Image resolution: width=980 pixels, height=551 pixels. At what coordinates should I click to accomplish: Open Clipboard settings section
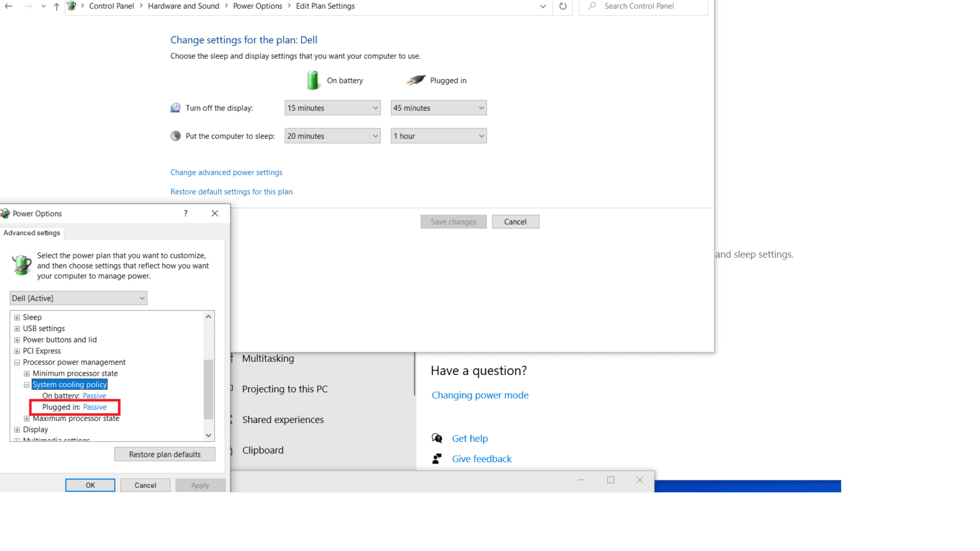tap(264, 450)
